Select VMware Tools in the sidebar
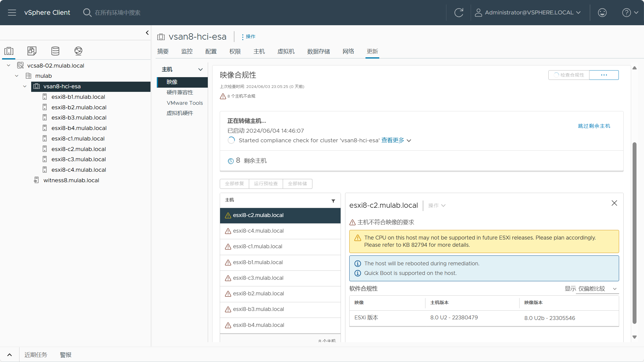The width and height of the screenshot is (644, 362). tap(185, 103)
